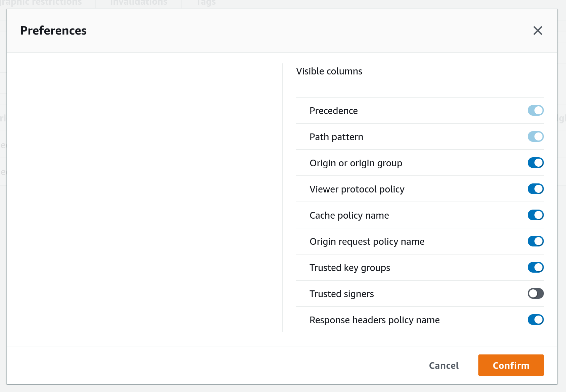
Task: Disable Trusted key groups column visibility
Action: (535, 267)
